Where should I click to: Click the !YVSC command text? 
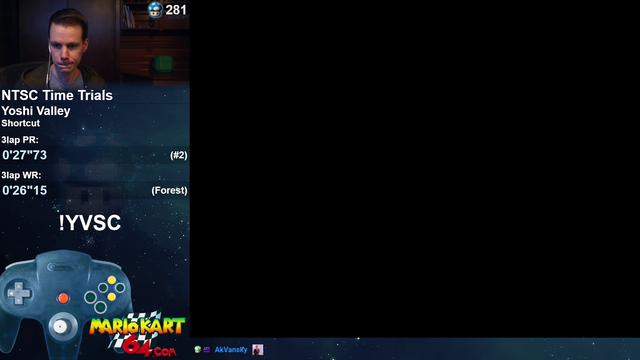pyautogui.click(x=90, y=223)
